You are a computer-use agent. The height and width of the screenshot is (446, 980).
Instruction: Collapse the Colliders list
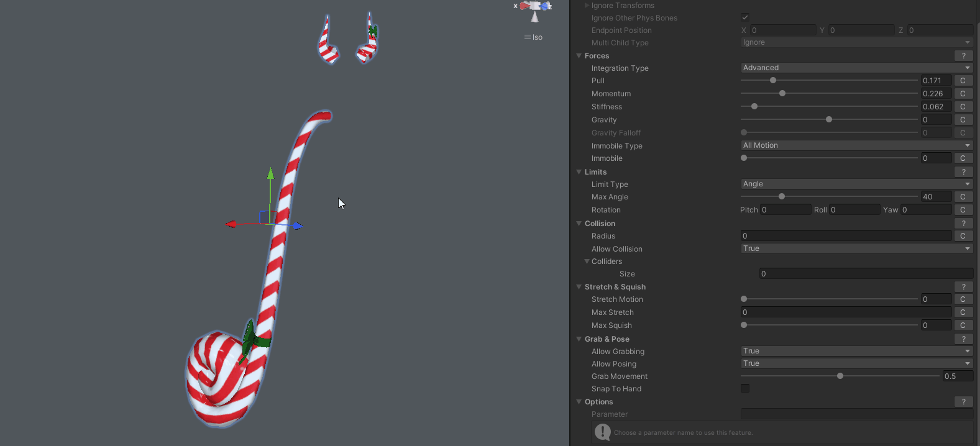[x=587, y=262]
